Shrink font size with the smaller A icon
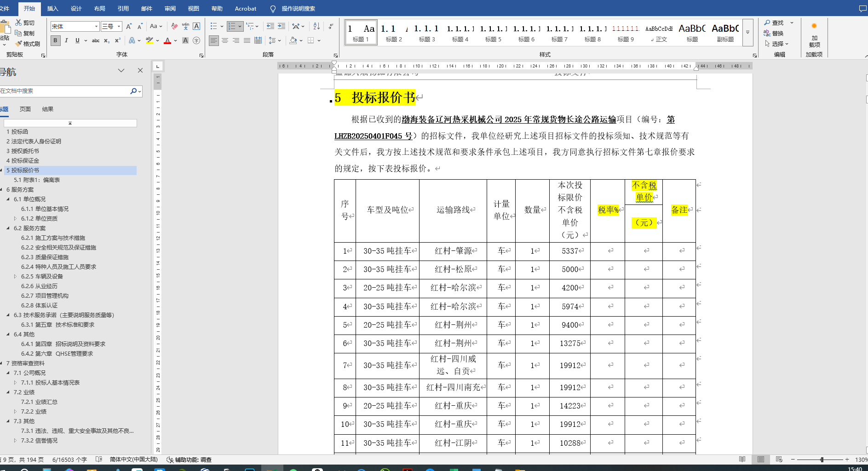The height and width of the screenshot is (471, 868). [x=140, y=26]
